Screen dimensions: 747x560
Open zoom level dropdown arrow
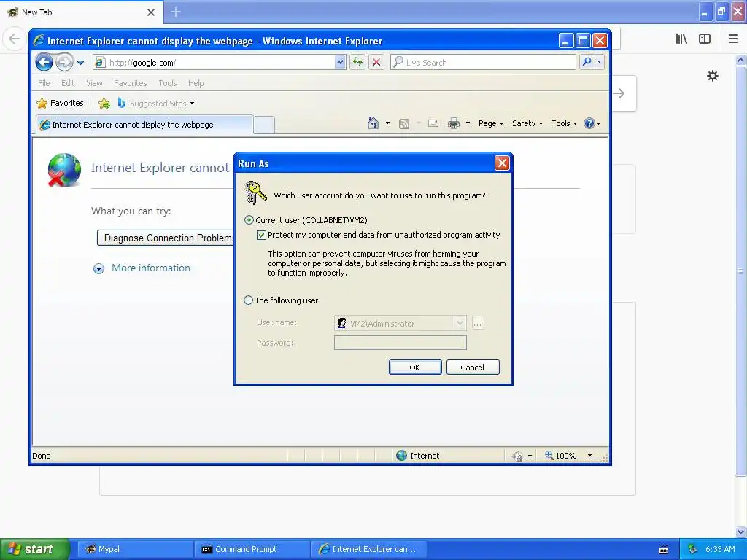[589, 456]
